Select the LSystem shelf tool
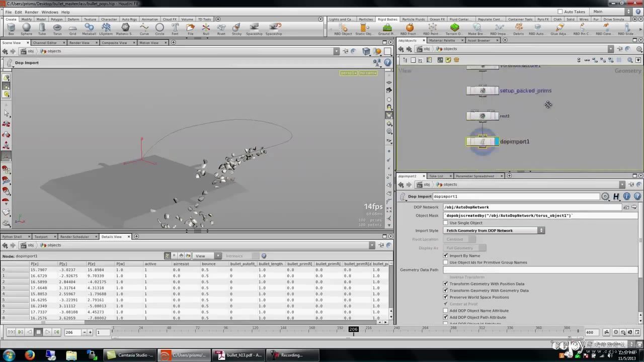The image size is (644, 362). 106,29
